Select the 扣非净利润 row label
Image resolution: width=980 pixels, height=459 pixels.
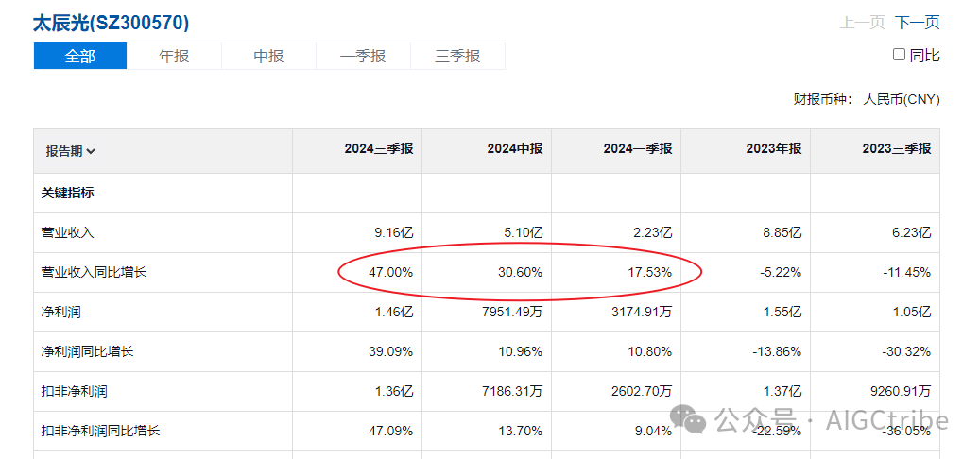(74, 392)
